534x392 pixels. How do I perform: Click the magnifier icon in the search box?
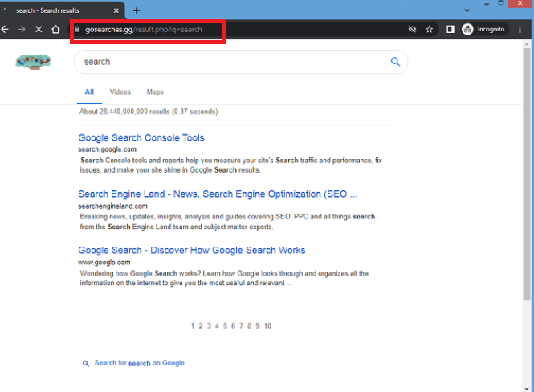click(x=395, y=62)
